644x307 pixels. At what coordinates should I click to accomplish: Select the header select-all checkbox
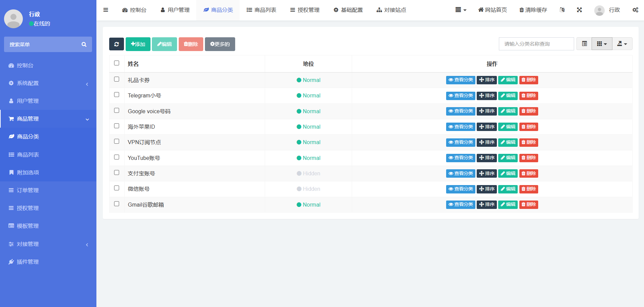click(117, 63)
